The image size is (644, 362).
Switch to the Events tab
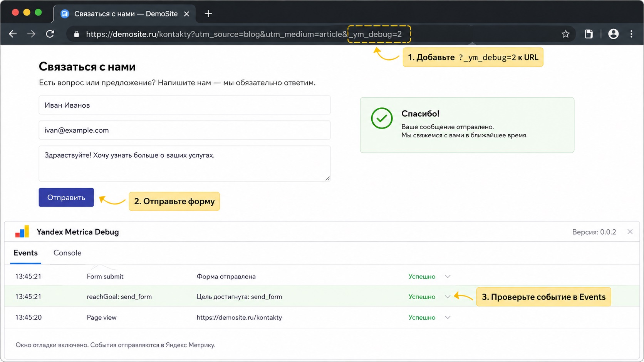[x=25, y=253]
